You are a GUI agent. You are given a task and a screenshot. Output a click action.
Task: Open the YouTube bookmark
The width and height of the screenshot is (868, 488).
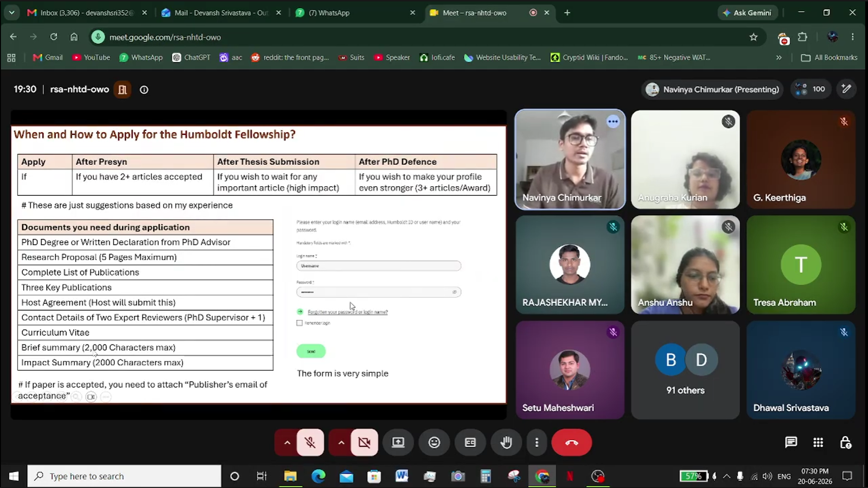tap(91, 57)
